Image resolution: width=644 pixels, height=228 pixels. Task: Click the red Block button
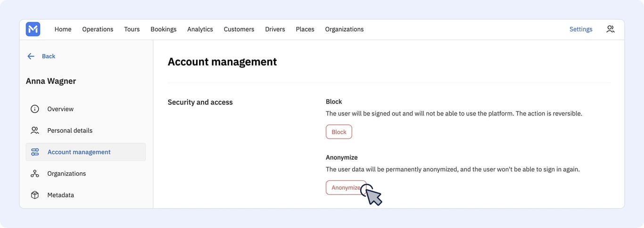coord(339,132)
